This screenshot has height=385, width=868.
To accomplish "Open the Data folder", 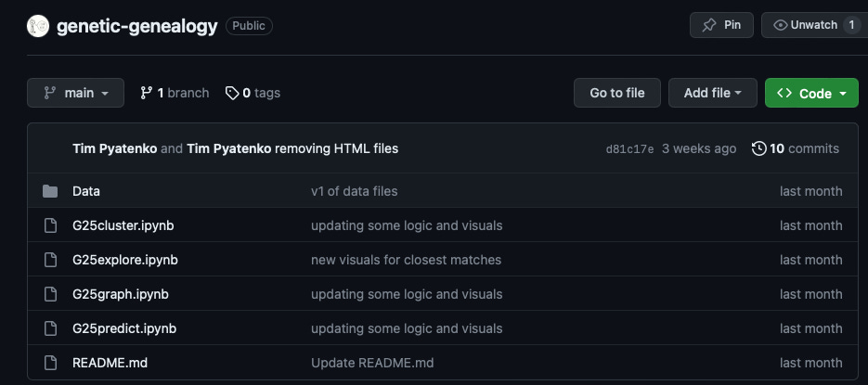I will [x=86, y=191].
